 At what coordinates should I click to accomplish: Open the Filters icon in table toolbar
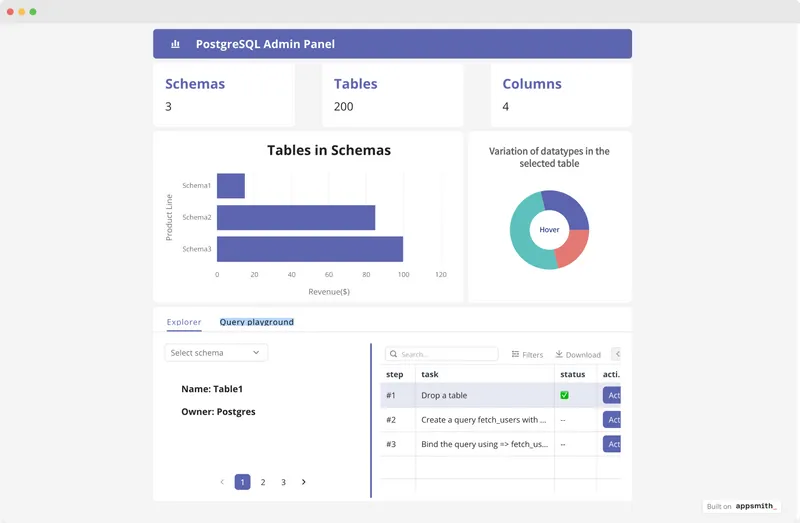[x=515, y=354]
